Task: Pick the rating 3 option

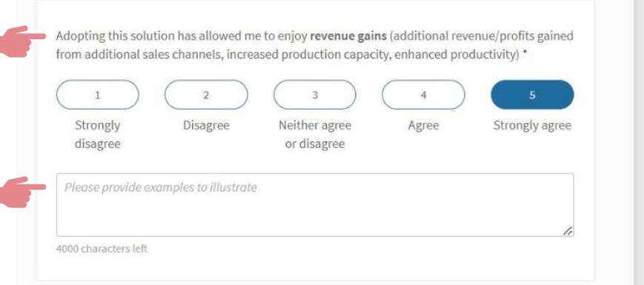Action: [315, 95]
